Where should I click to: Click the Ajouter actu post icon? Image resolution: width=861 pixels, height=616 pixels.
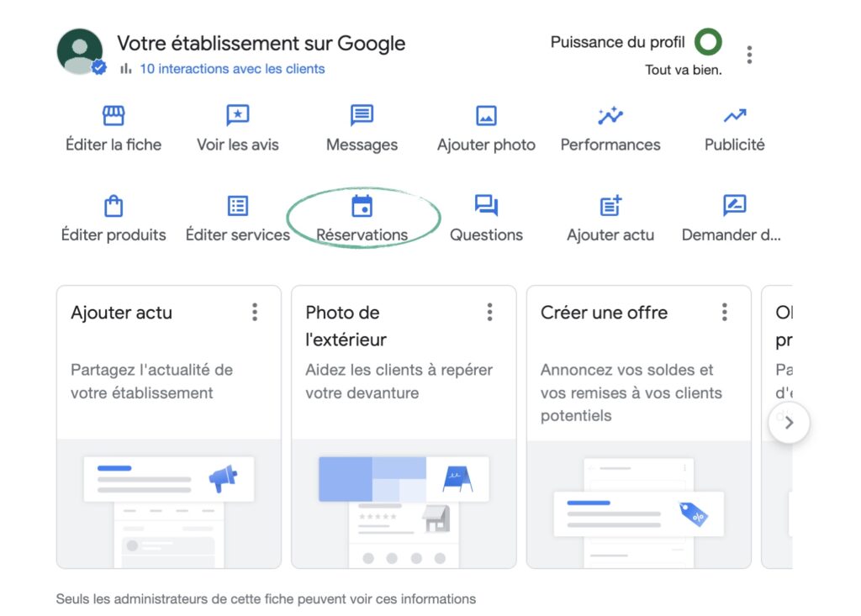pyautogui.click(x=610, y=206)
